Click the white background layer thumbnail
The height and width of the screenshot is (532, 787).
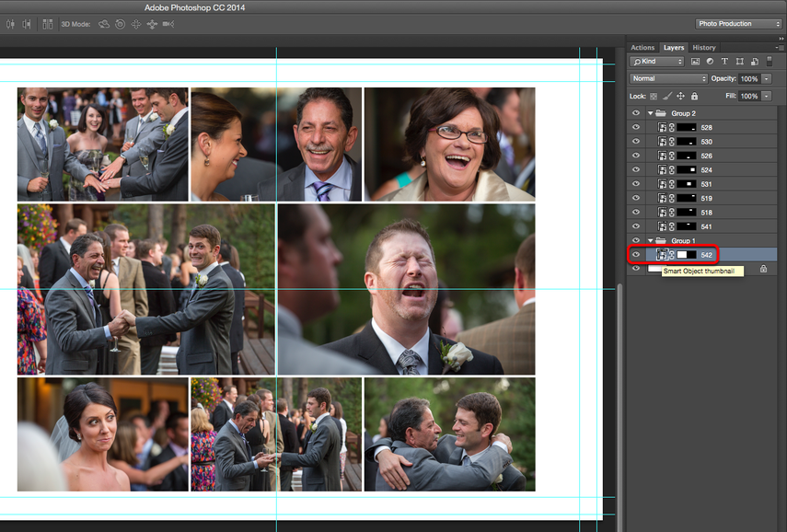[654, 269]
